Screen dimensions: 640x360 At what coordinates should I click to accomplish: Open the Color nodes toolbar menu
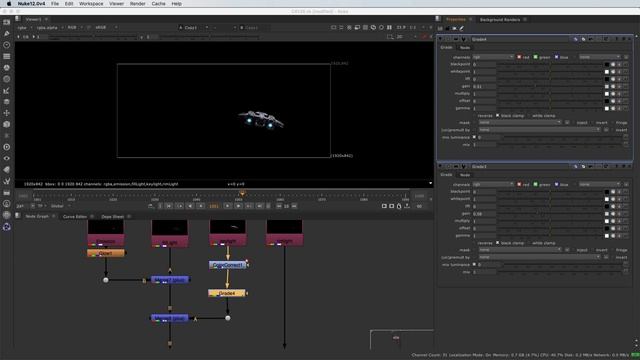[7, 68]
